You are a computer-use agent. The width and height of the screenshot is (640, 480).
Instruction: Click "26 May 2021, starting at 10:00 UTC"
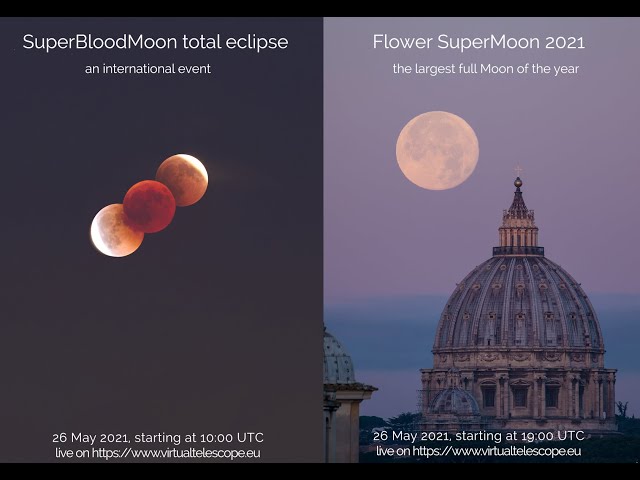tap(158, 438)
